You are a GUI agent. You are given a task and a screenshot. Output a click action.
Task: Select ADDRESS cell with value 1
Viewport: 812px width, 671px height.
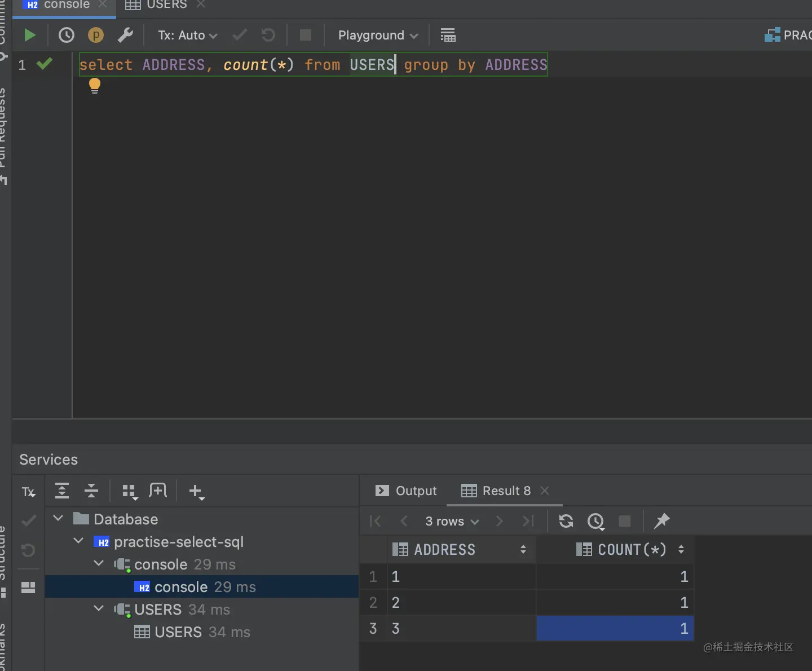pyautogui.click(x=461, y=576)
